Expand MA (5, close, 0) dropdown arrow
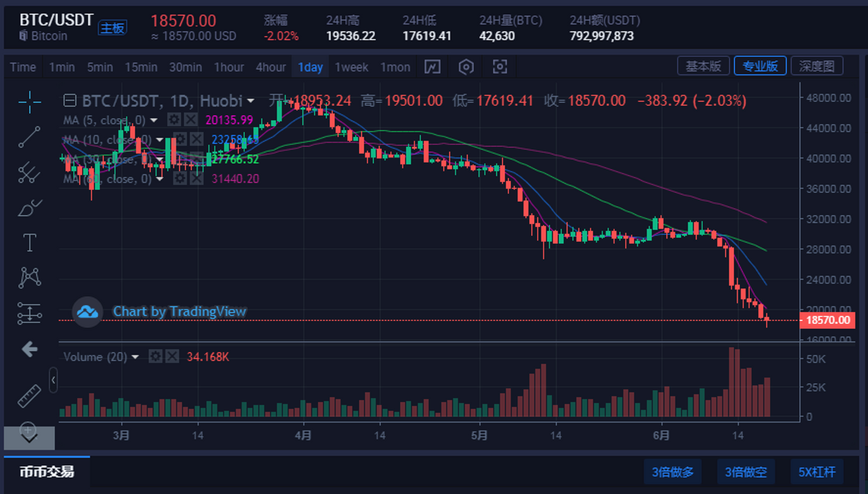This screenshot has height=494, width=868. [154, 120]
